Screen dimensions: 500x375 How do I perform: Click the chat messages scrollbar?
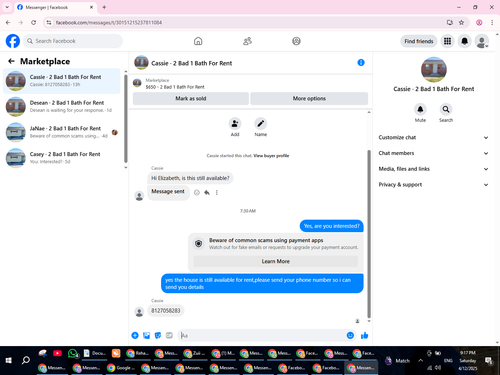[x=369, y=233]
